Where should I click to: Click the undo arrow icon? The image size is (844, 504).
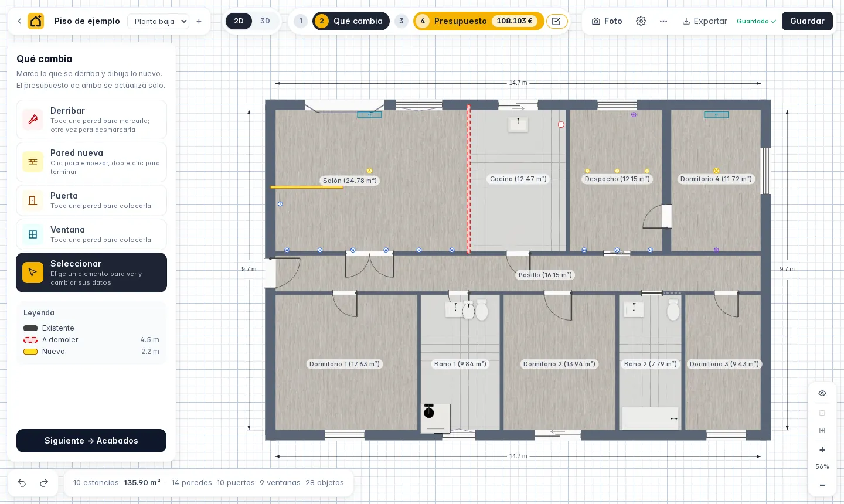[x=22, y=483]
